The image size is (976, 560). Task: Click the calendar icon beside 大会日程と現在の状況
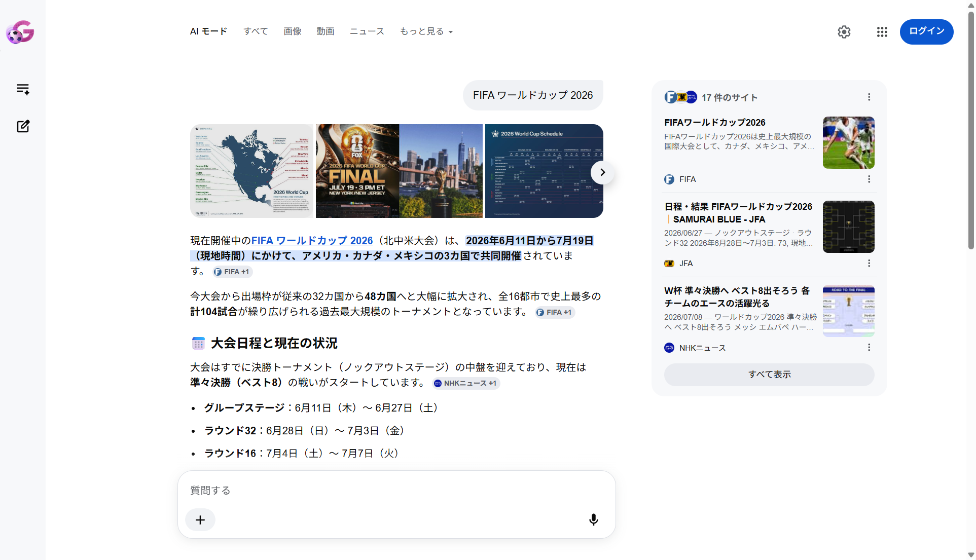pos(198,343)
